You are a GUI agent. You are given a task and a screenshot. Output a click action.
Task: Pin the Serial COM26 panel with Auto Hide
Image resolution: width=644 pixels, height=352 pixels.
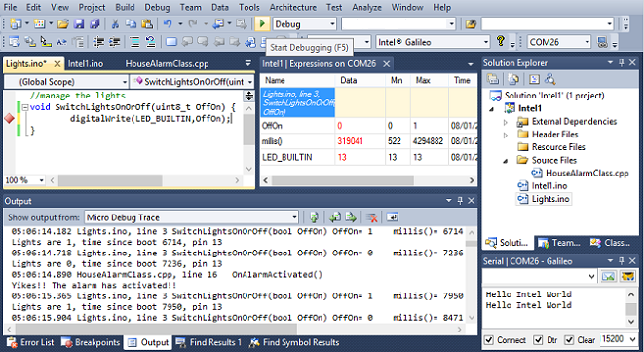click(621, 260)
